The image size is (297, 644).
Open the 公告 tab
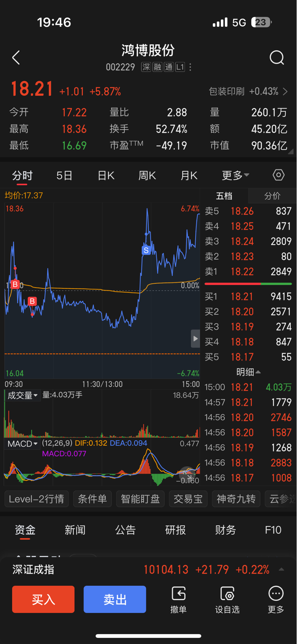click(x=126, y=530)
